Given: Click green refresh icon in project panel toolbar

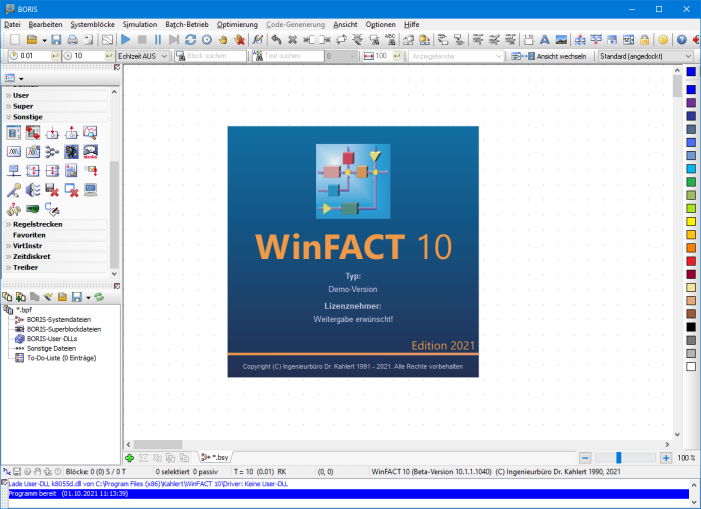Looking at the screenshot, I should tap(99, 297).
